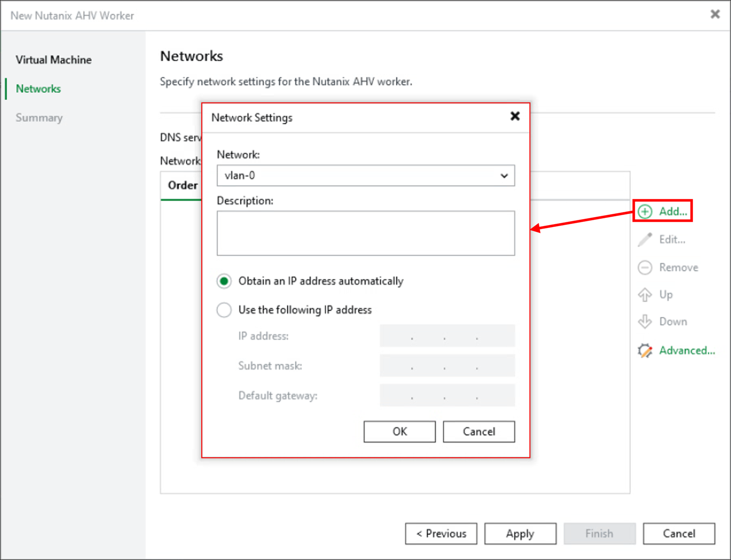731x560 pixels.
Task: Click inside the Description text box
Action: 365,233
